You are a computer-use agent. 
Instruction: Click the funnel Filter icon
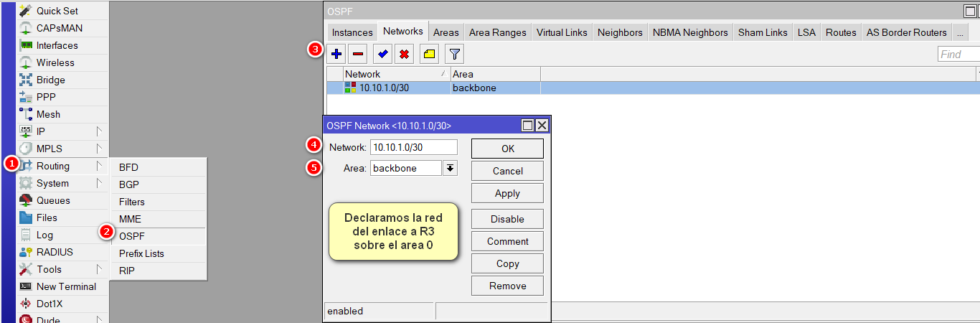[454, 54]
